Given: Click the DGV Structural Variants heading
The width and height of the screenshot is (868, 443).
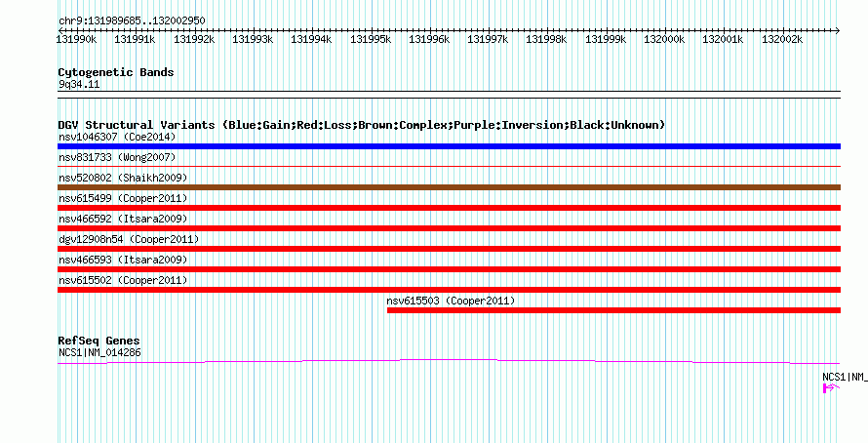Looking at the screenshot, I should (x=362, y=125).
